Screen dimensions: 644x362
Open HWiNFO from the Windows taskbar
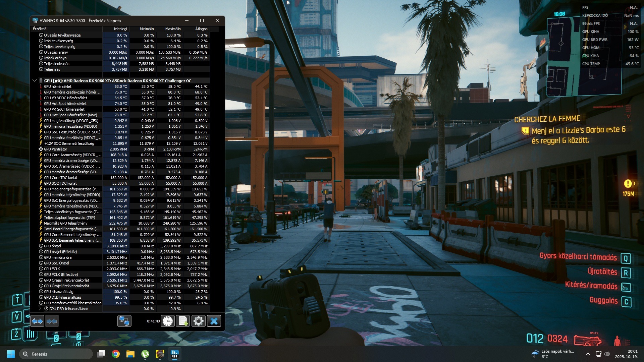point(174,354)
